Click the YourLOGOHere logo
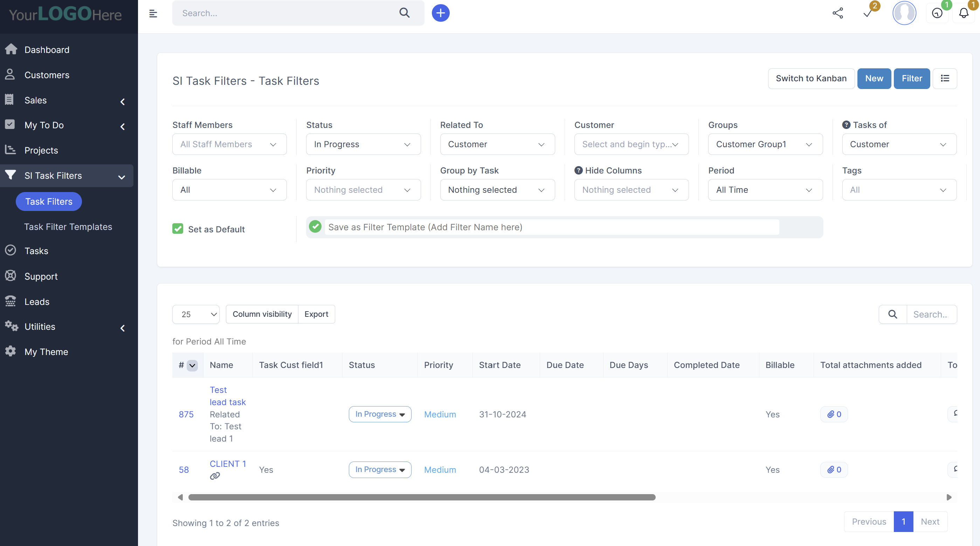The width and height of the screenshot is (980, 546). pos(65,14)
